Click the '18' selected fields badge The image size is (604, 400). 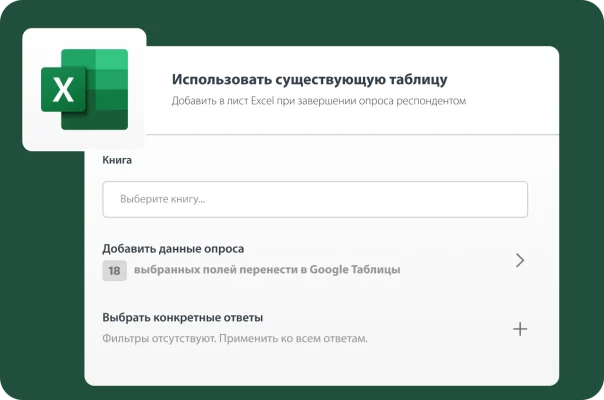114,271
